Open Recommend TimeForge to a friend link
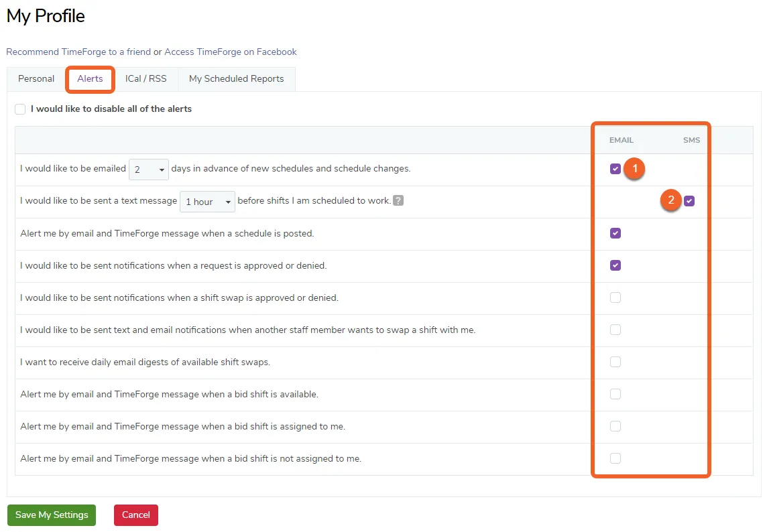767x532 pixels. (x=78, y=52)
